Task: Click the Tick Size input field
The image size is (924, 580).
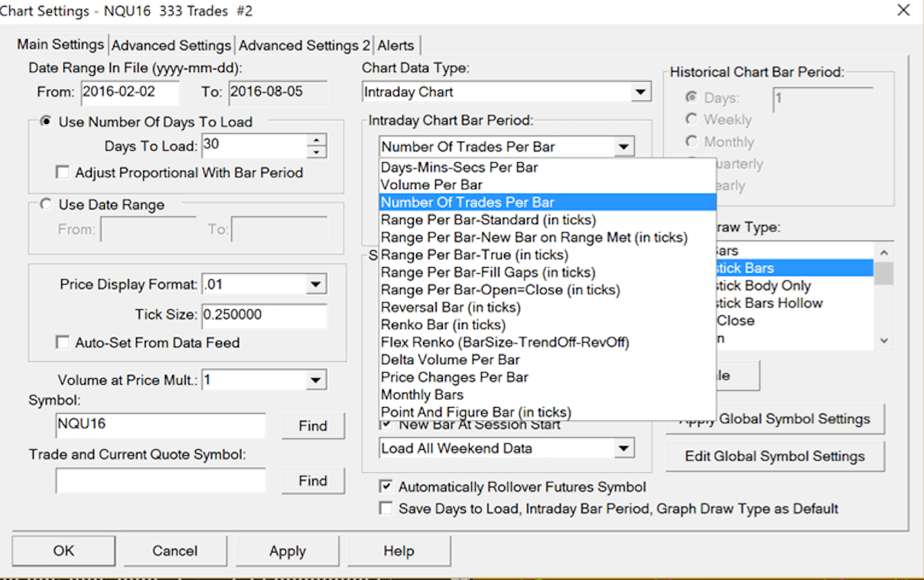Action: [x=264, y=315]
